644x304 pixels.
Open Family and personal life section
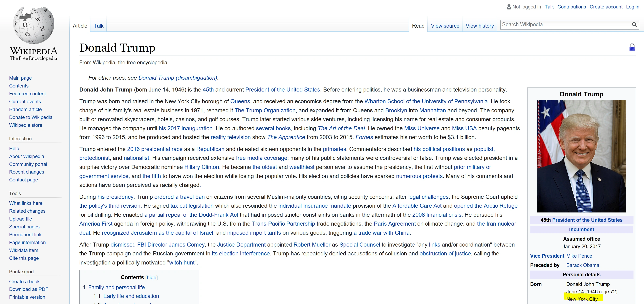pyautogui.click(x=116, y=287)
